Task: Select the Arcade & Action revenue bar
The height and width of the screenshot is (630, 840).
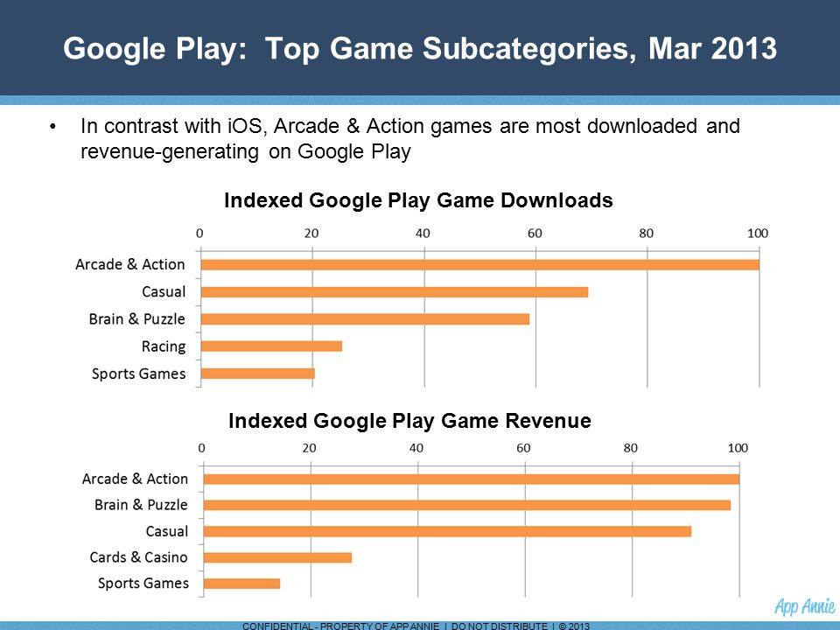Action: (472, 479)
